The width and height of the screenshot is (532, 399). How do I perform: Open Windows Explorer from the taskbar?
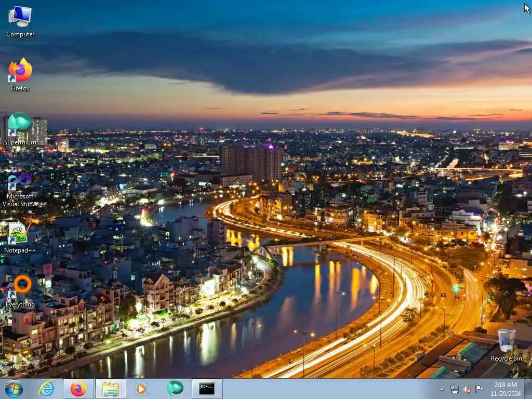coord(111,389)
